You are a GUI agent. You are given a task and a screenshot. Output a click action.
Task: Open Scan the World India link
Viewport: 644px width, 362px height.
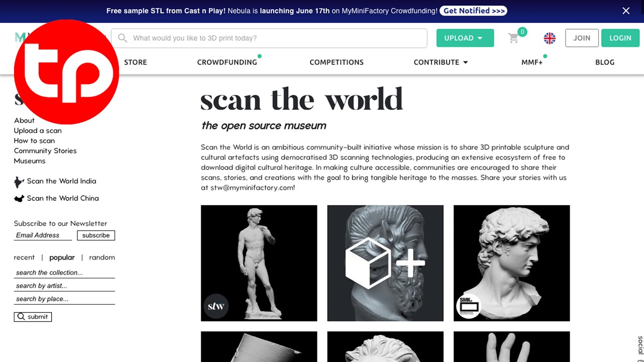click(61, 181)
